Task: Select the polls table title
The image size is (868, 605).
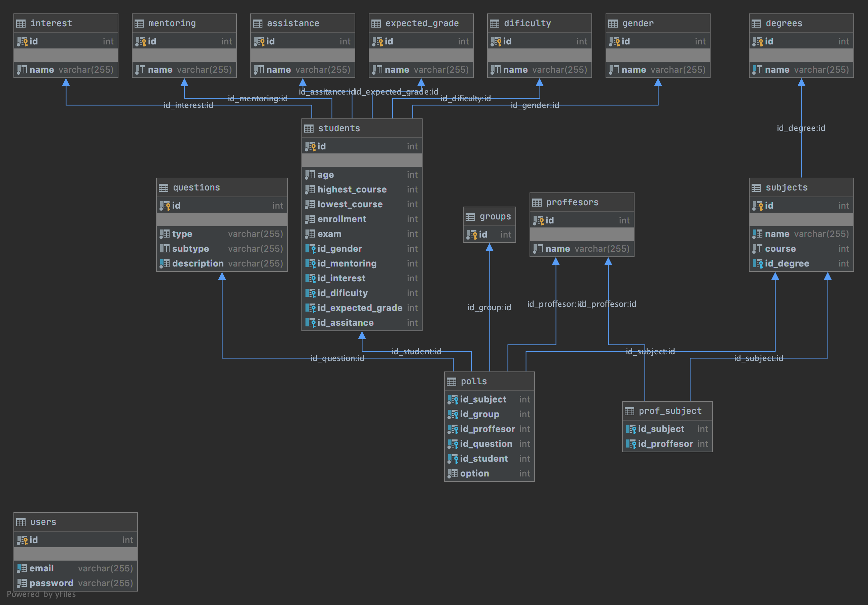Action: pos(474,382)
